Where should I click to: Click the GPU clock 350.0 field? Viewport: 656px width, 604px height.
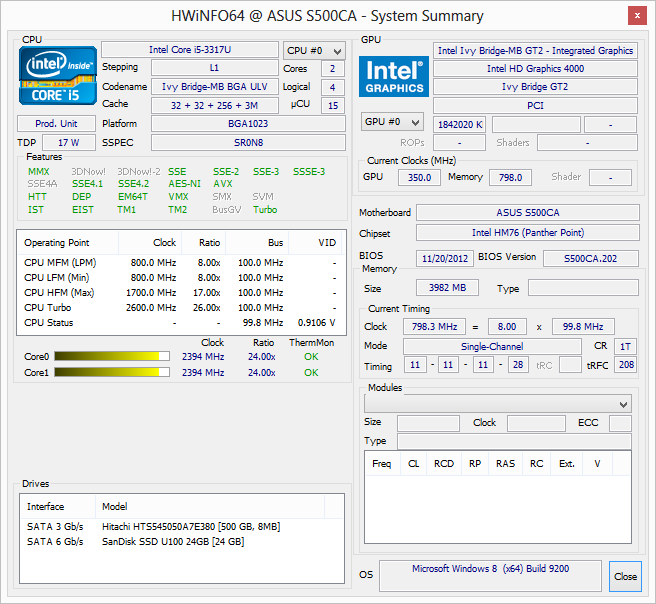pyautogui.click(x=419, y=177)
